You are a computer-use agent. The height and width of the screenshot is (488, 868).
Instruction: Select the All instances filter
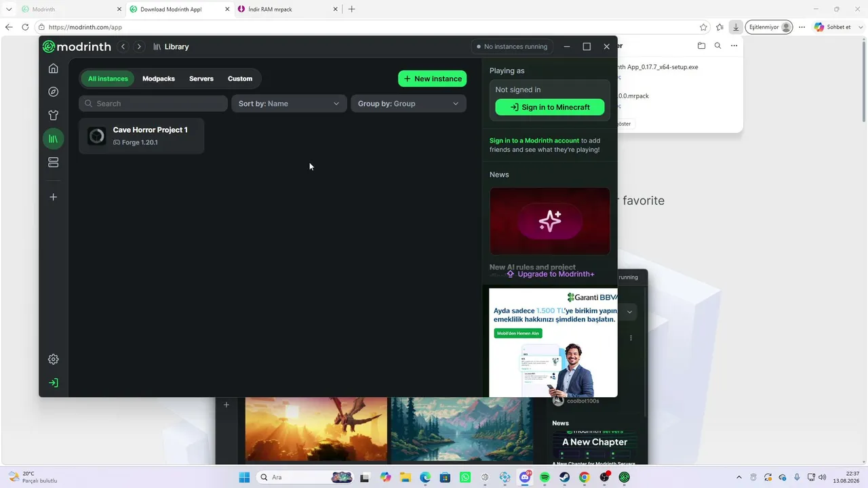tap(108, 79)
